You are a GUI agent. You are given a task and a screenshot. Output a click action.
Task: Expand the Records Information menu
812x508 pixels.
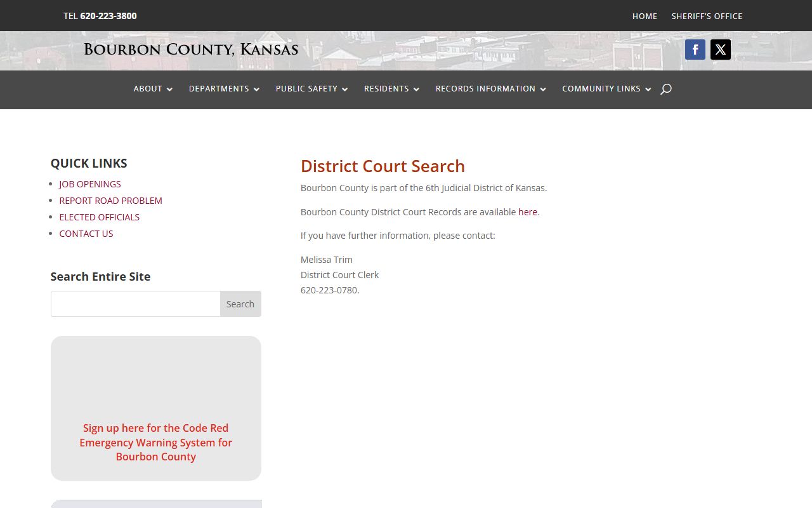tap(490, 89)
